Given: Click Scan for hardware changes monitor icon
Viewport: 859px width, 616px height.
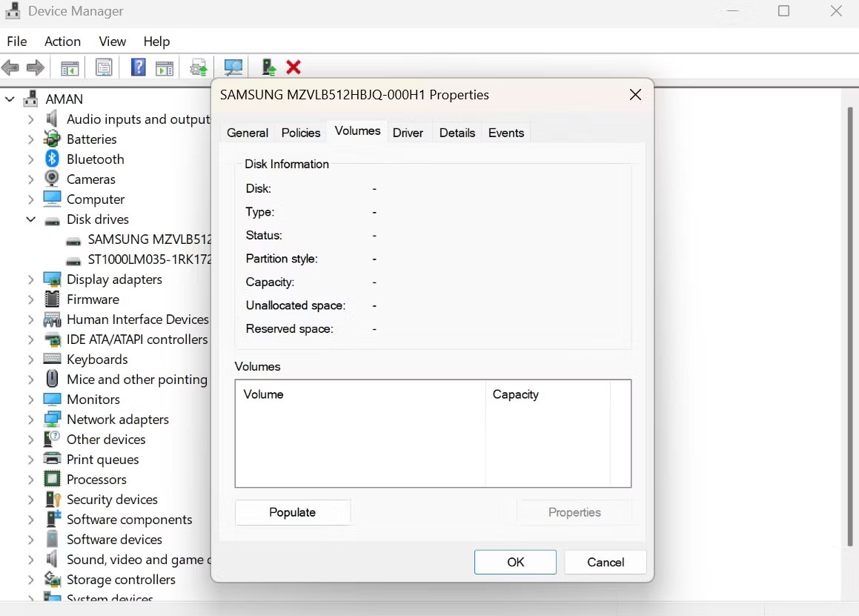Looking at the screenshot, I should coord(233,68).
